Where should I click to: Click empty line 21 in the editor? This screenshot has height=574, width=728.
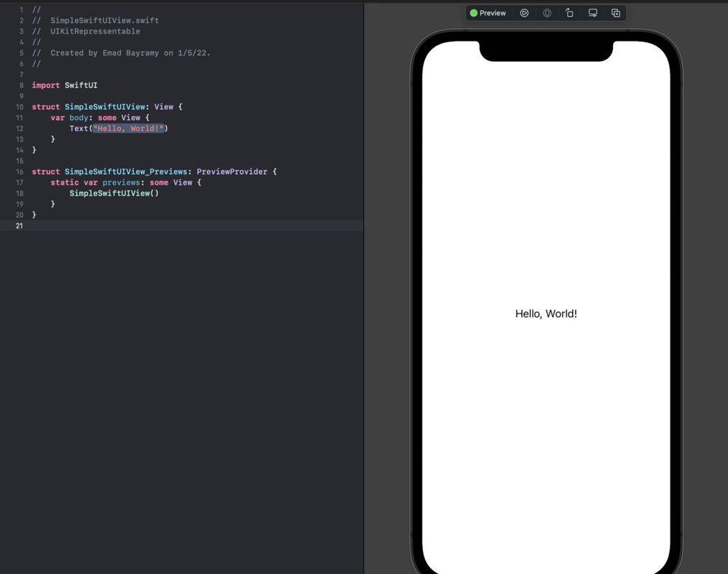click(x=73, y=226)
